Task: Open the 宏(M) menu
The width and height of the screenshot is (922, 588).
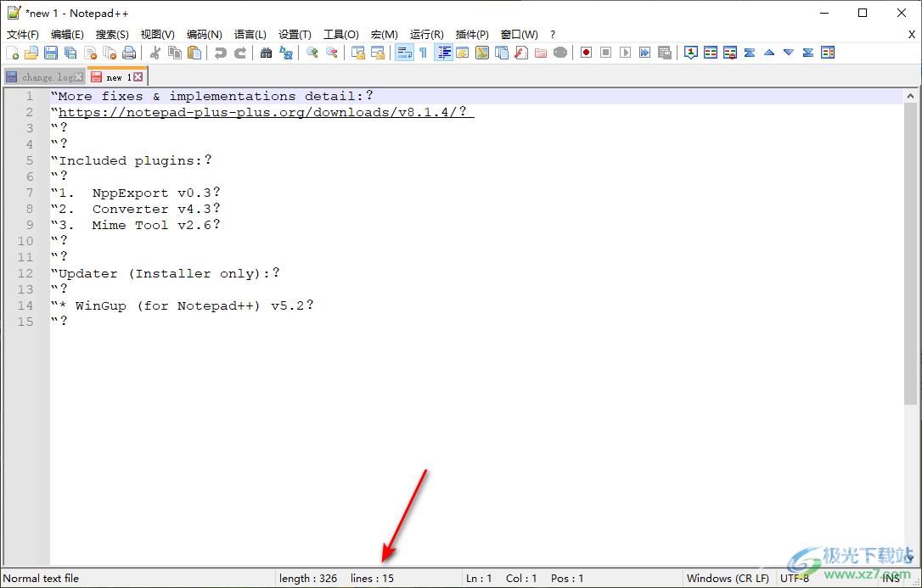Action: [384, 35]
